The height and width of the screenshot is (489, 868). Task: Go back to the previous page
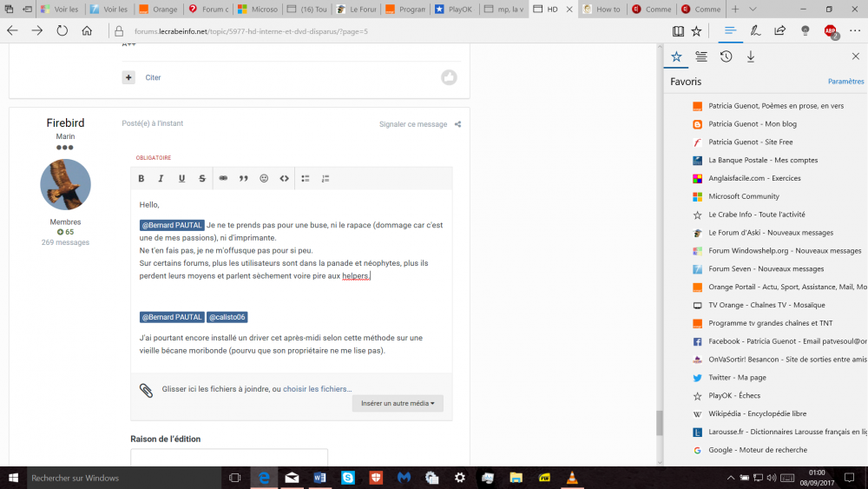point(12,31)
